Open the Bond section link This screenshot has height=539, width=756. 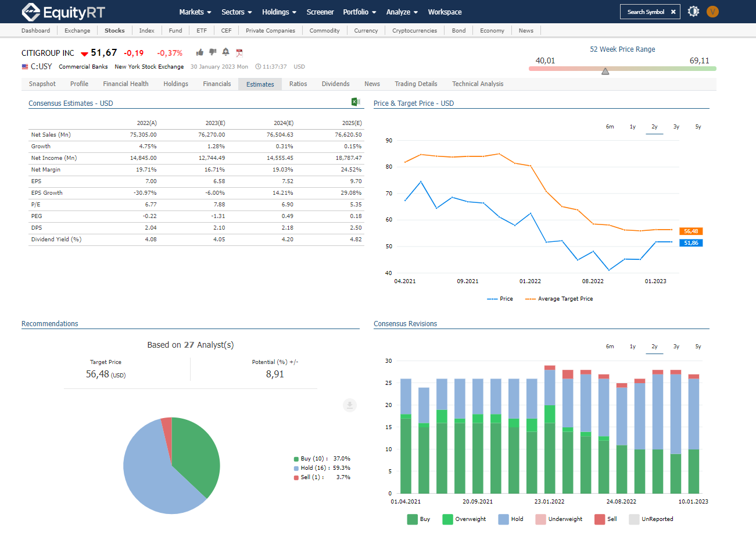point(458,30)
